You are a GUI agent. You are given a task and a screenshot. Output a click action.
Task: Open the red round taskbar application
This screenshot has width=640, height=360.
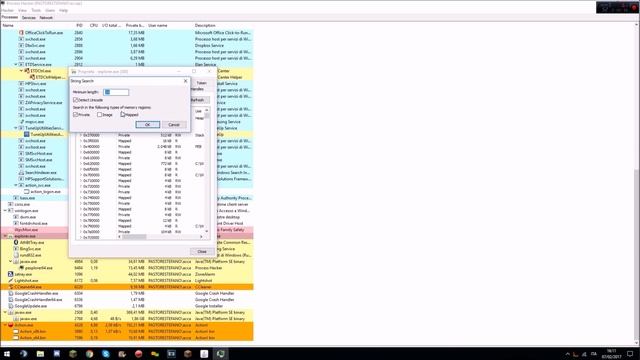pyautogui.click(x=138, y=354)
